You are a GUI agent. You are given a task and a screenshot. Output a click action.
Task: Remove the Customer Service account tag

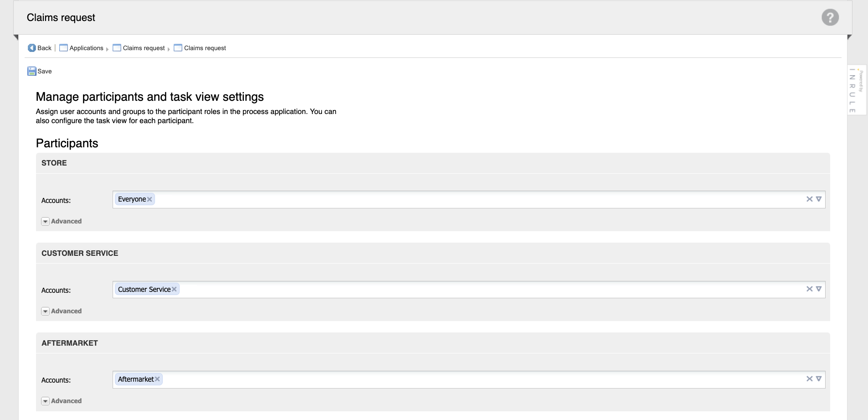(x=174, y=289)
